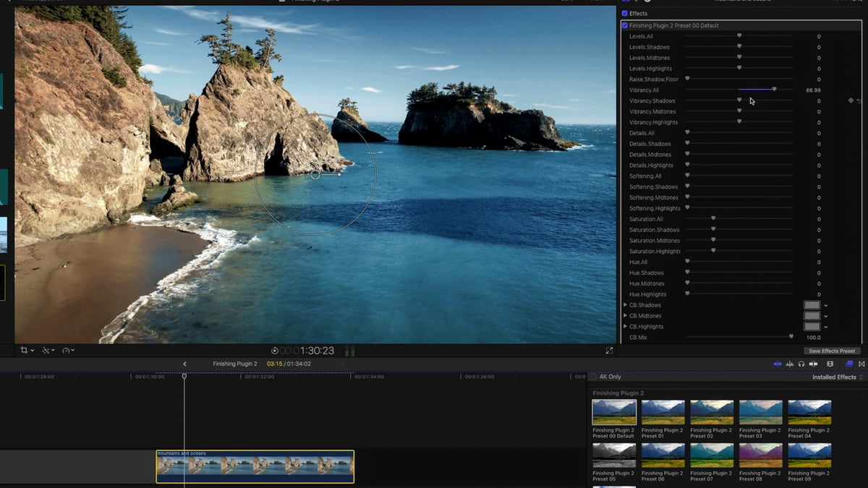Click the Save Effects Preset button
The image size is (868, 488).
pos(833,351)
